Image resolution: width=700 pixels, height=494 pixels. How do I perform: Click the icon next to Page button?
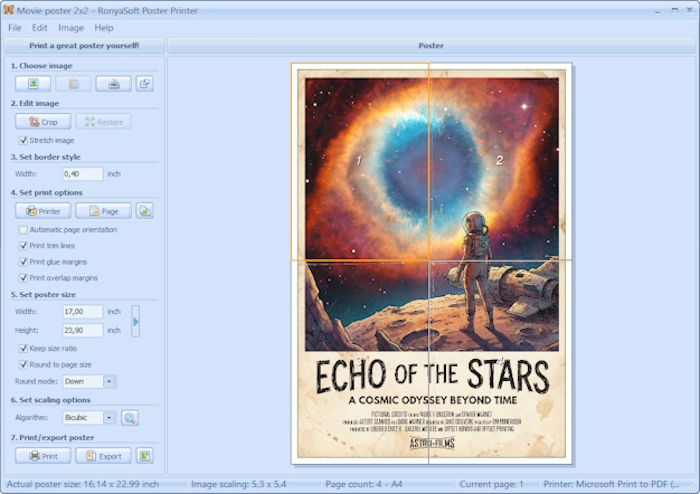145,211
